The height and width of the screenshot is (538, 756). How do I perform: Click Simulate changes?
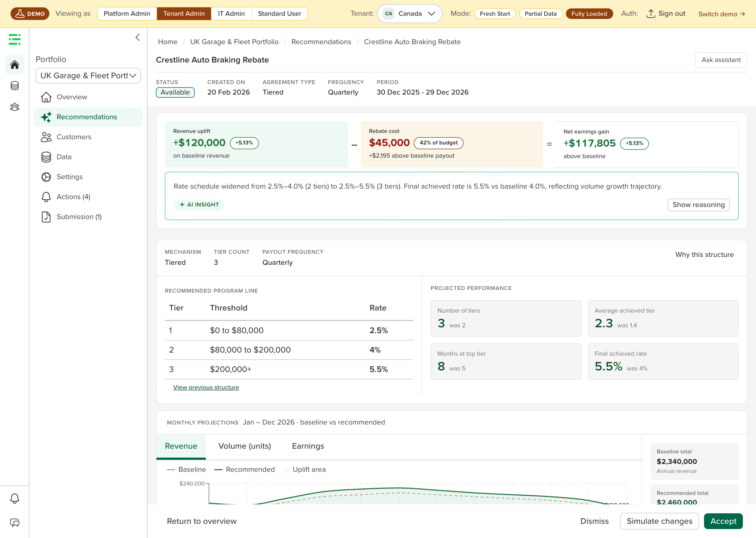[x=659, y=521]
